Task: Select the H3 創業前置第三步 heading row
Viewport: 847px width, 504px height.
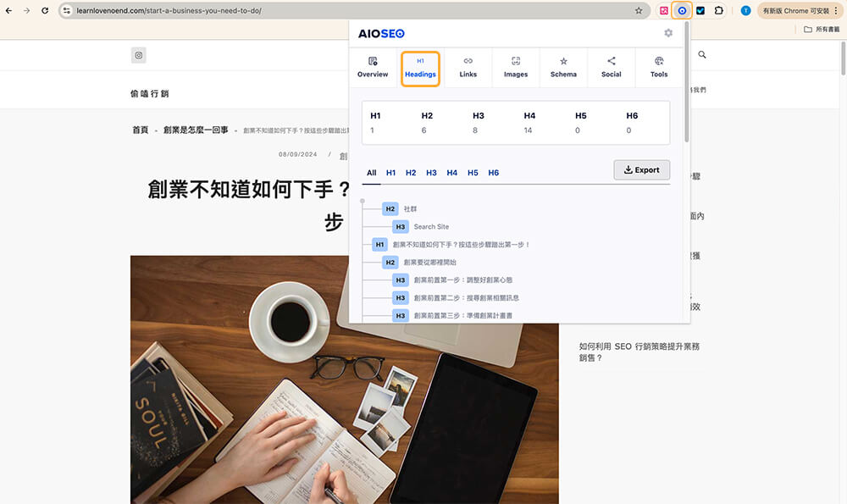Action: 452,315
